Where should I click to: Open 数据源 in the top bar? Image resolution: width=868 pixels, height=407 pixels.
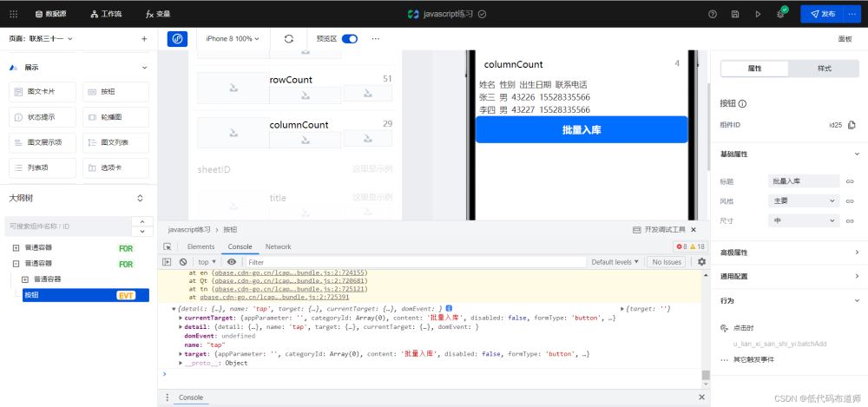(x=51, y=14)
